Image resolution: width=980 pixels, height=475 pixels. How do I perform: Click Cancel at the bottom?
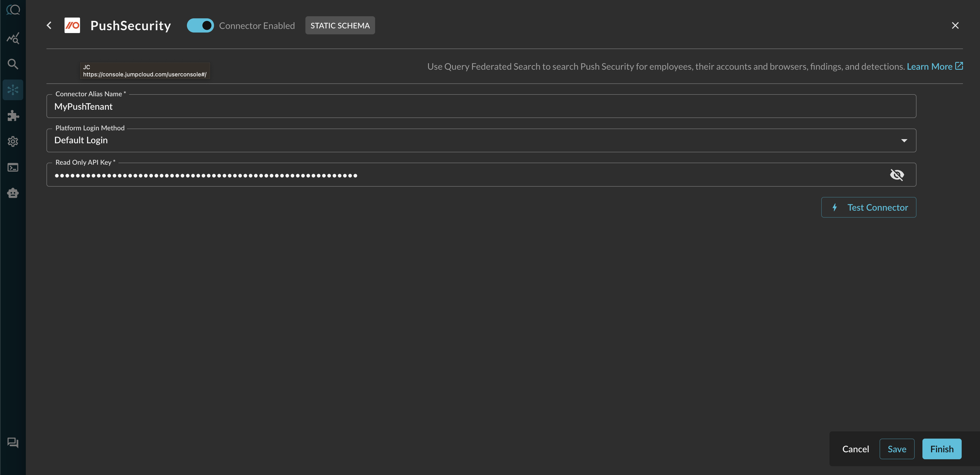pyautogui.click(x=856, y=449)
